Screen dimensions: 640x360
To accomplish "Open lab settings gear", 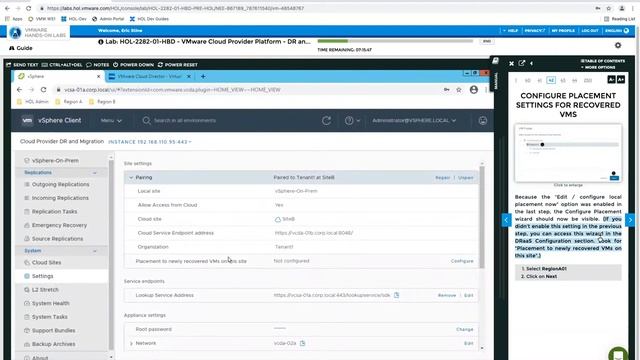I will coord(618,45).
